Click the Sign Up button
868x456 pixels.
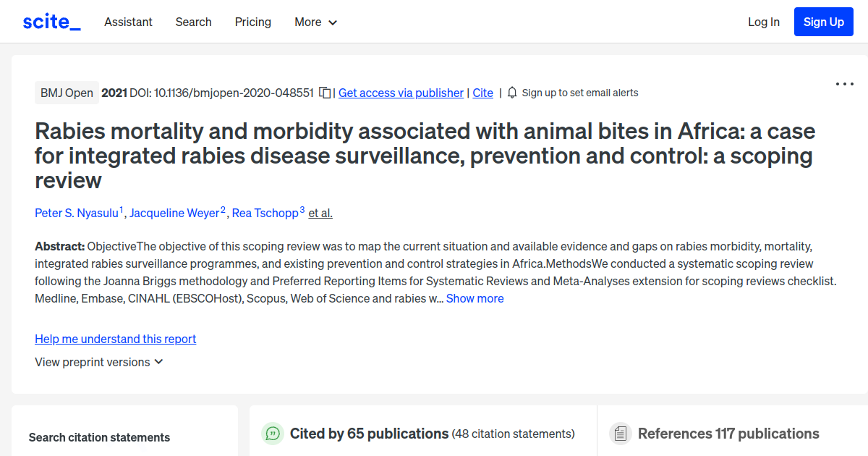pyautogui.click(x=823, y=21)
